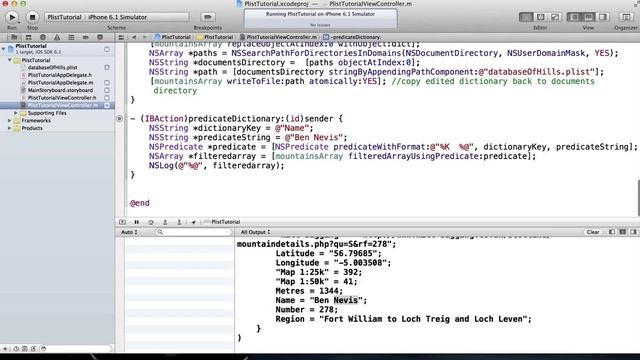640x360 pixels.
Task: Toggle the Utilities pane view button
Action: pyautogui.click(x=603, y=17)
